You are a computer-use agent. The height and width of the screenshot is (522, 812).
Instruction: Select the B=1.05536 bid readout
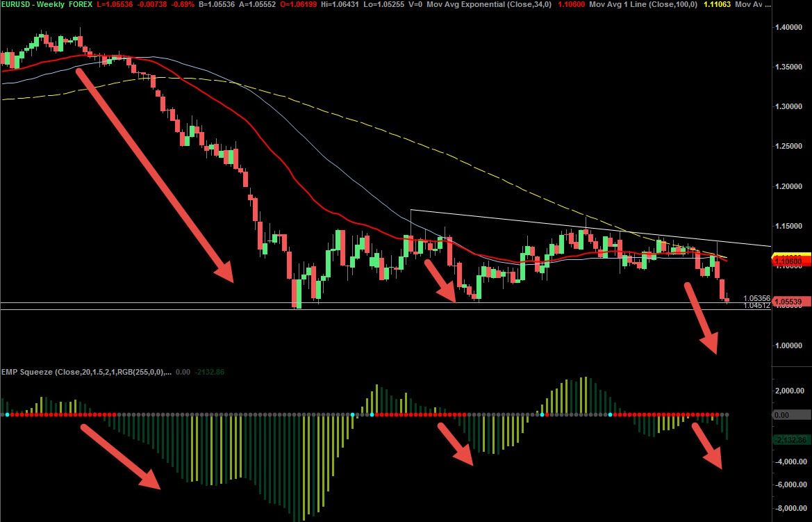click(217, 4)
